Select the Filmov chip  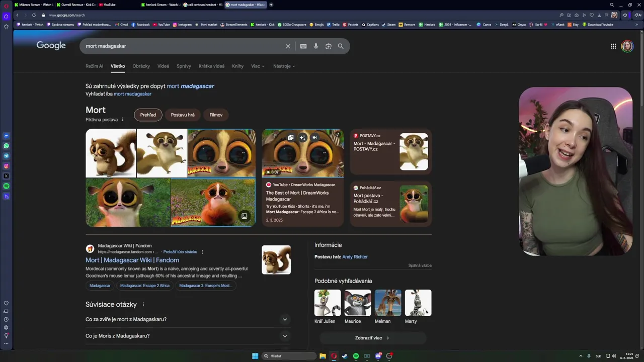pyautogui.click(x=216, y=115)
